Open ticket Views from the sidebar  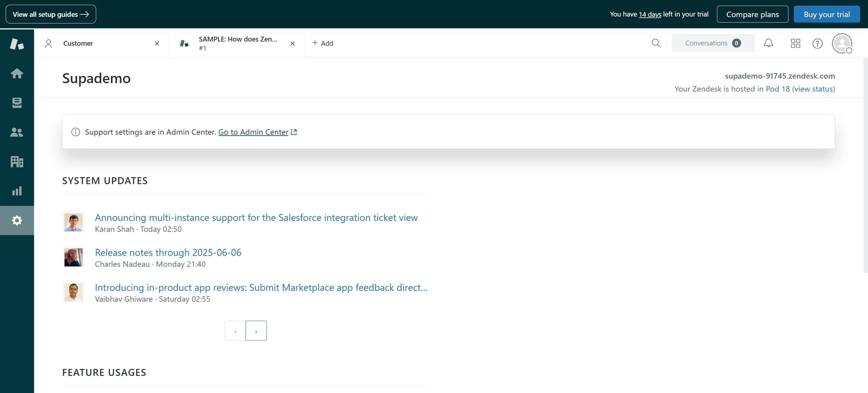pos(17,103)
